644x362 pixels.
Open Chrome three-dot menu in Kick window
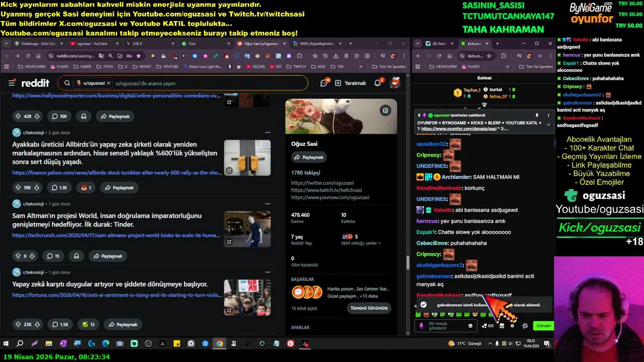pyautogui.click(x=550, y=56)
